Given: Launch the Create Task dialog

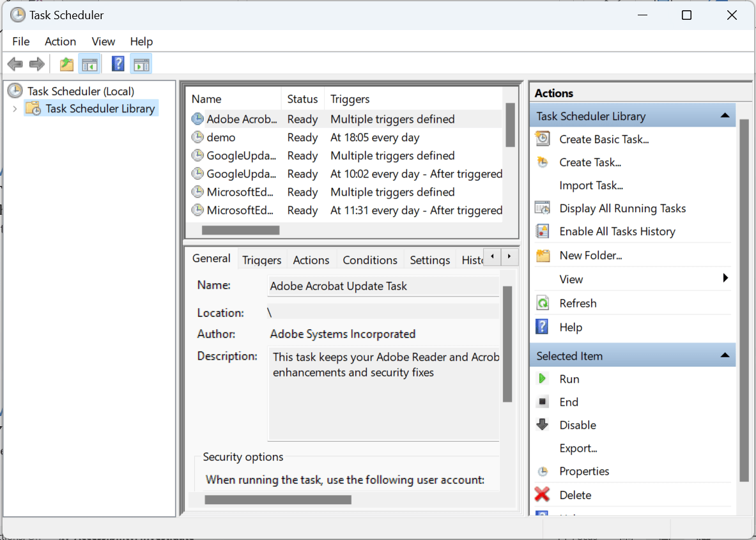Looking at the screenshot, I should (590, 162).
